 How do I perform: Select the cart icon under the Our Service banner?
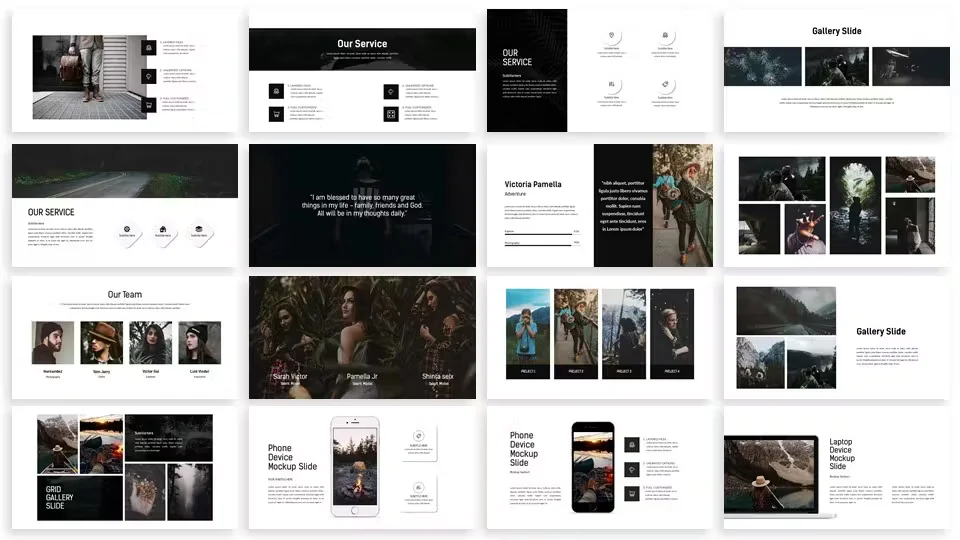[276, 114]
